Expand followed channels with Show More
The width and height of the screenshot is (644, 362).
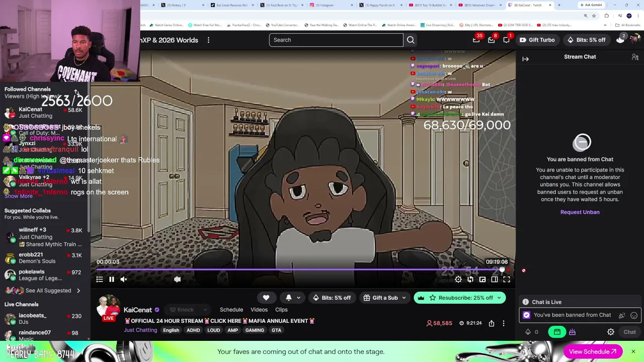(x=19, y=196)
